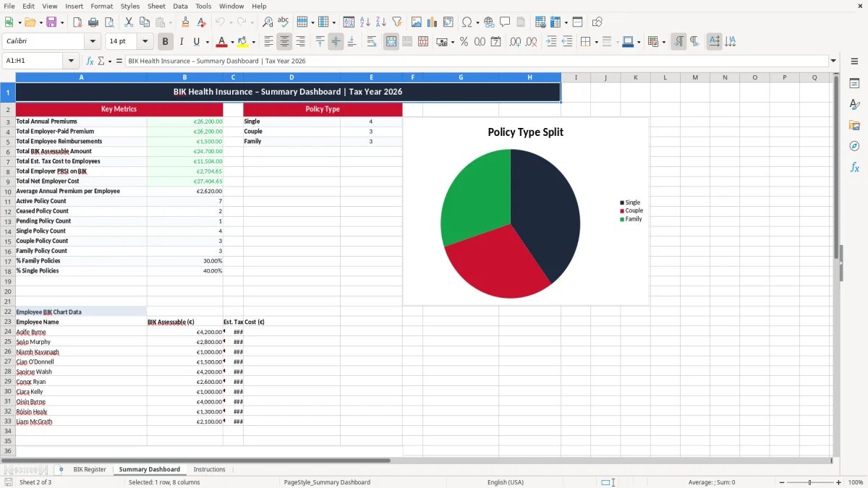Click the Insert Hyperlink icon
868x488 pixels.
[x=489, y=22]
